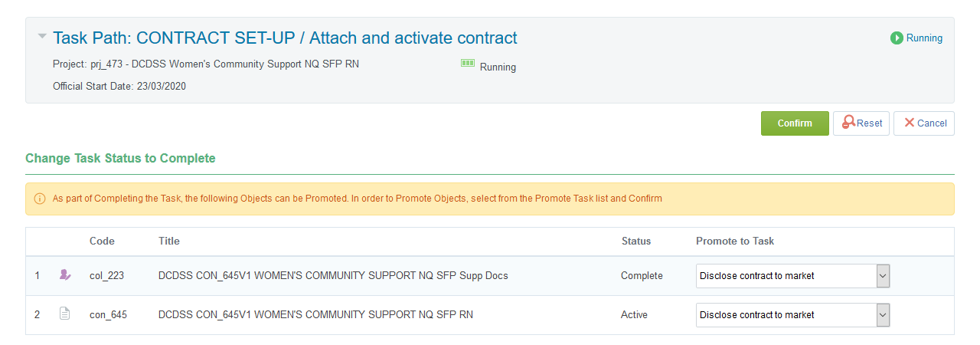
Task: Collapse the Task Path header triangle
Action: tap(42, 36)
